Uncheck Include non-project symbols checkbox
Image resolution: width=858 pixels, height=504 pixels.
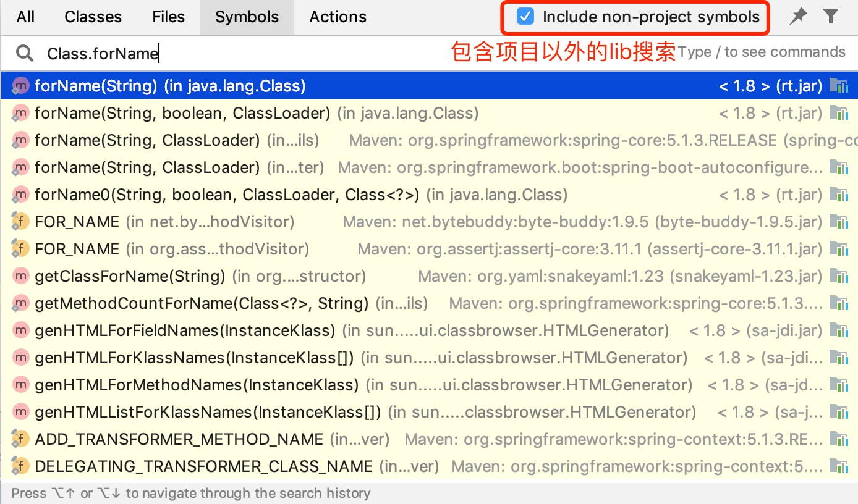pyautogui.click(x=525, y=17)
